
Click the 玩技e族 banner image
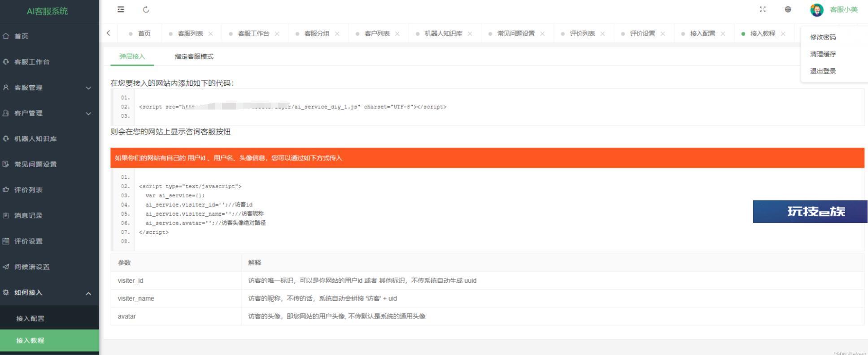coord(810,212)
